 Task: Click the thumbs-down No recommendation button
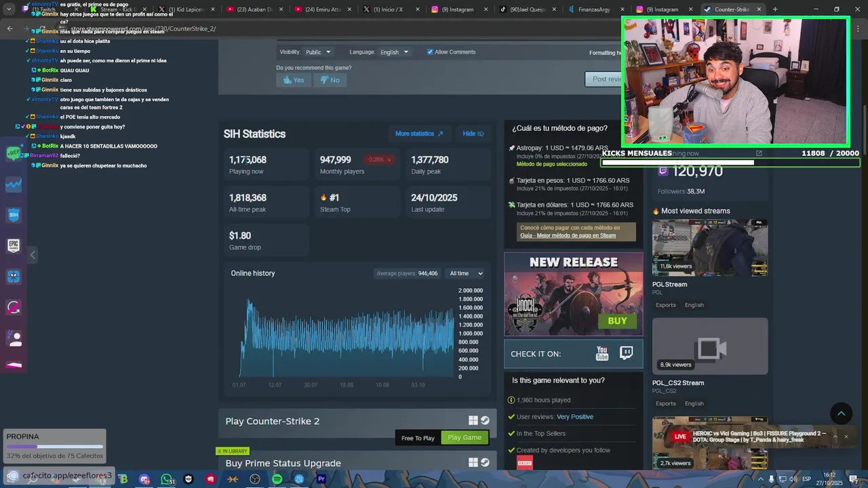(x=330, y=80)
